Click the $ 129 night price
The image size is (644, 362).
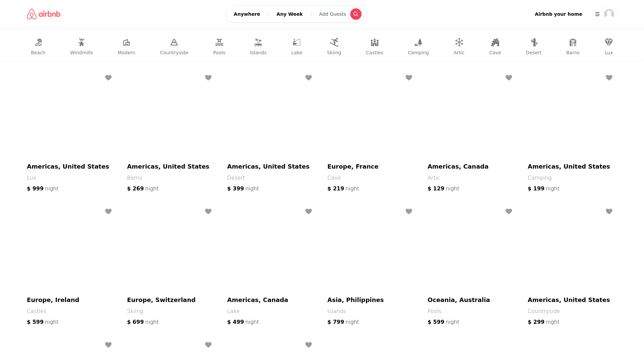coord(443,189)
